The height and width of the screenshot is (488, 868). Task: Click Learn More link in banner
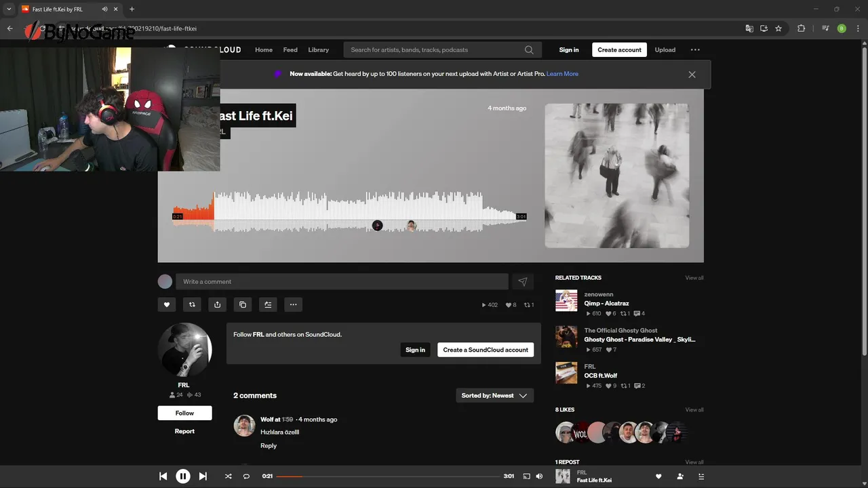point(562,74)
